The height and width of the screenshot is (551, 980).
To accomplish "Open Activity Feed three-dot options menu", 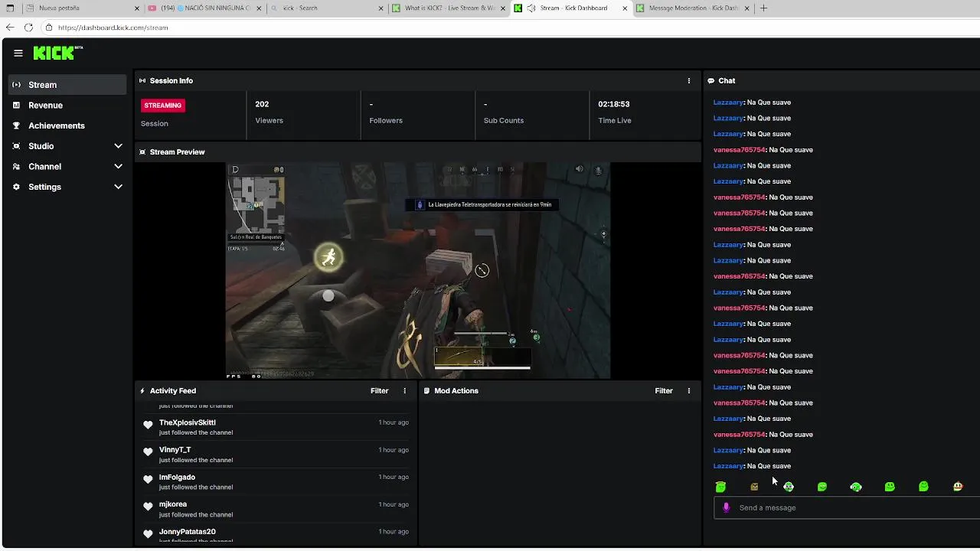I will 405,391.
